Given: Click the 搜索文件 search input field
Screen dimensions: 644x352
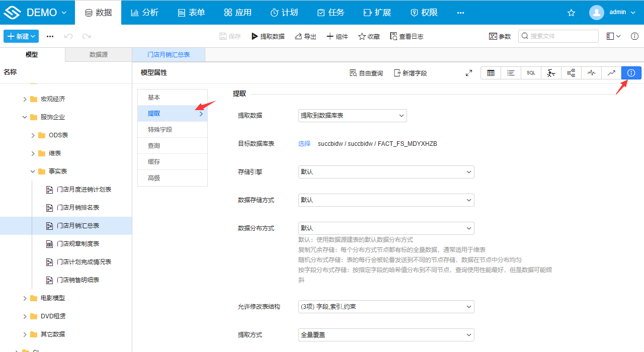Looking at the screenshot, I should [558, 36].
